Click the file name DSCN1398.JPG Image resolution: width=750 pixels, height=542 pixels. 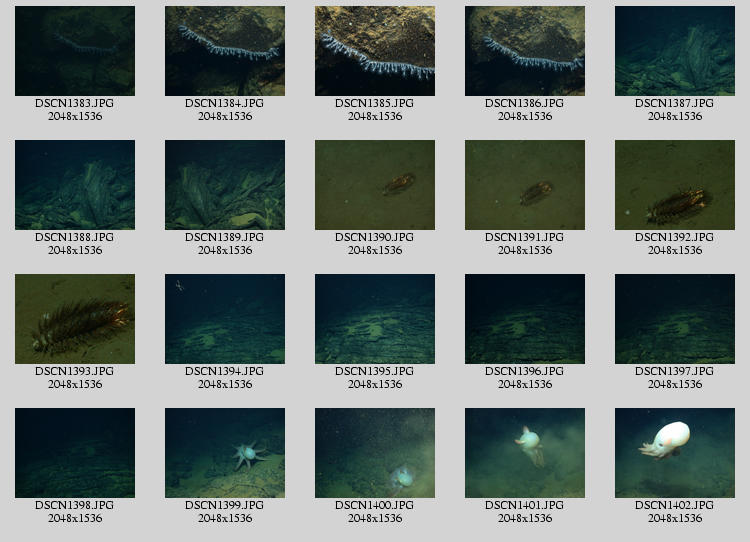pyautogui.click(x=75, y=505)
